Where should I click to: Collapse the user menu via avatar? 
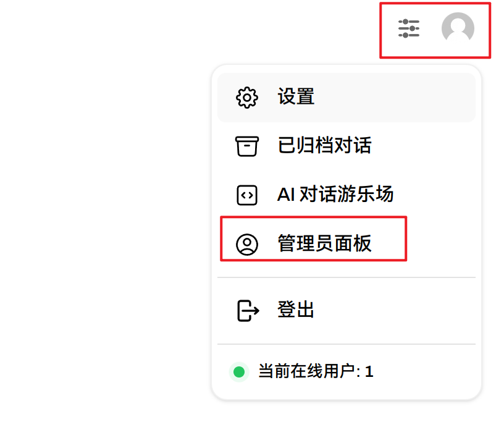pyautogui.click(x=458, y=28)
